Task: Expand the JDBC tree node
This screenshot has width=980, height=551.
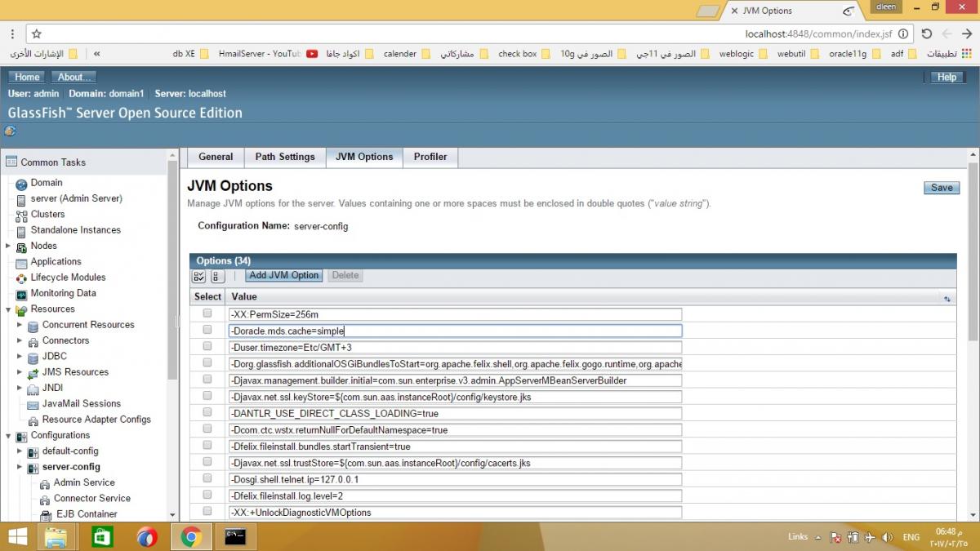Action: tap(20, 357)
